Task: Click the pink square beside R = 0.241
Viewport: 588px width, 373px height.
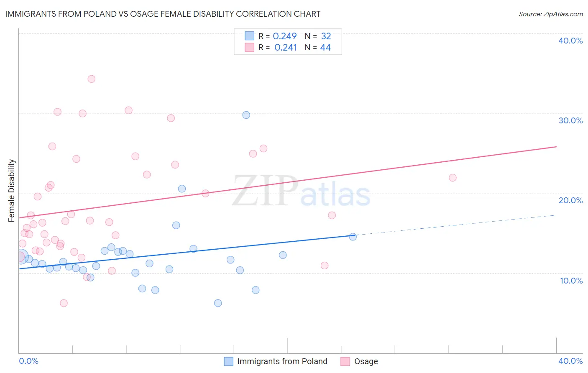Action: (250, 47)
